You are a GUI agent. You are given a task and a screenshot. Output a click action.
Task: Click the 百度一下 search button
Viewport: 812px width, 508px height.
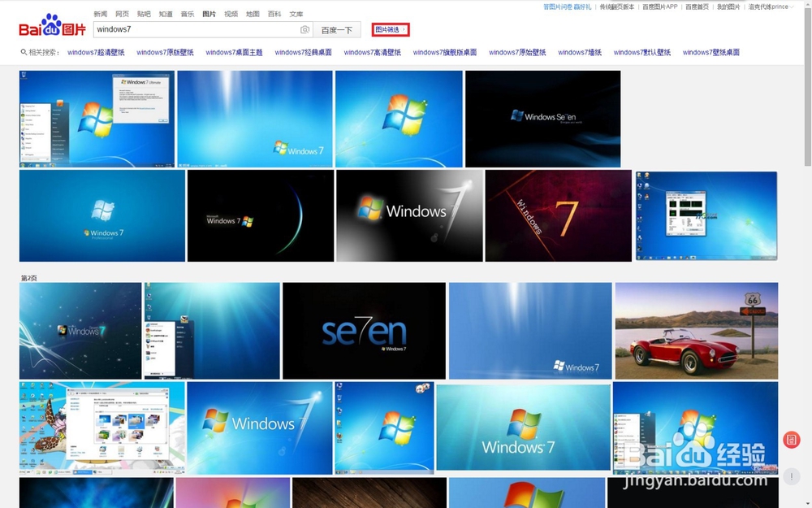point(337,30)
